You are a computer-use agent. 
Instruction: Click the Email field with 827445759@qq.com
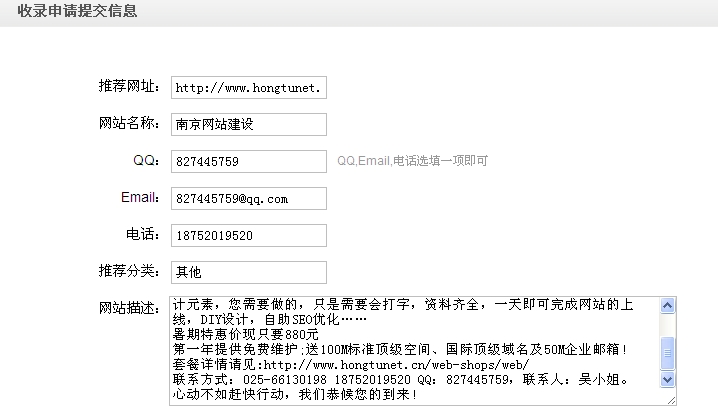tap(249, 198)
